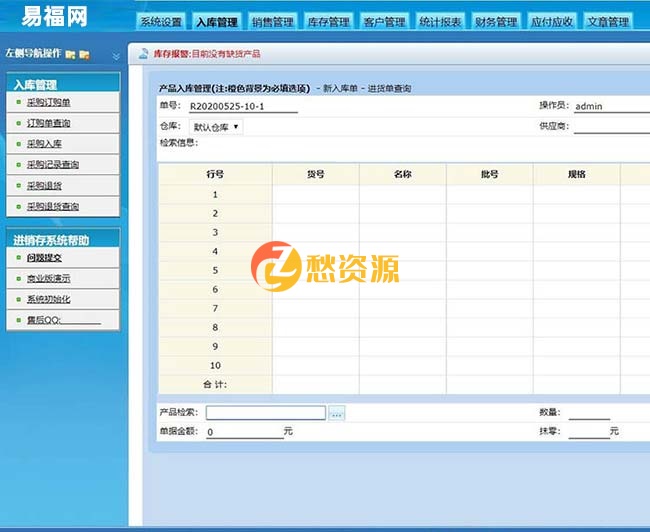Open the 财务管理 tab
The height and width of the screenshot is (532, 650).
tap(496, 22)
